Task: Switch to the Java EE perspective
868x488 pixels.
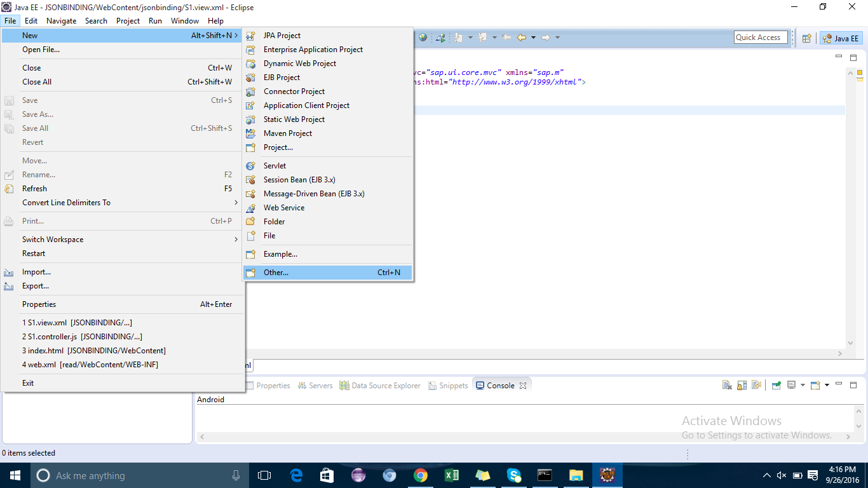Action: 841,38
